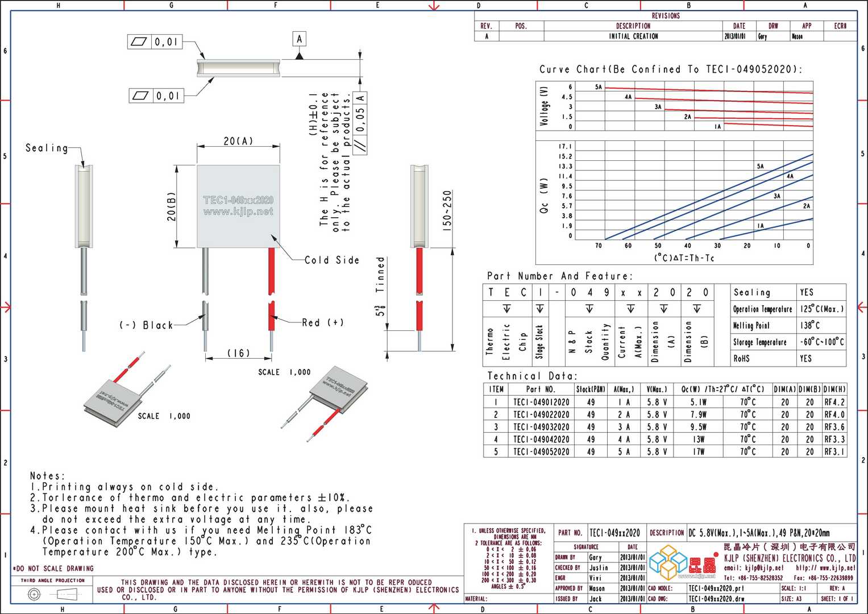The image size is (868, 614).
Task: Click 'INITIAL CREATION' in the revisions table
Action: coord(633,36)
